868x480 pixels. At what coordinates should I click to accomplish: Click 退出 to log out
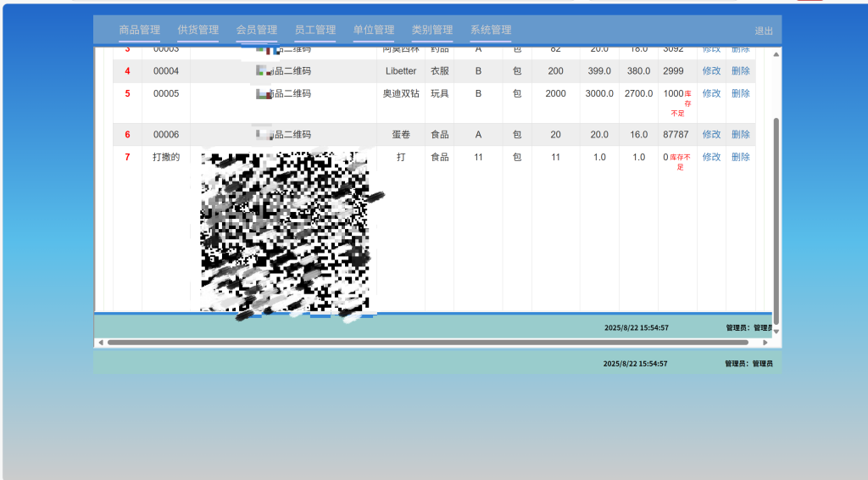[764, 31]
